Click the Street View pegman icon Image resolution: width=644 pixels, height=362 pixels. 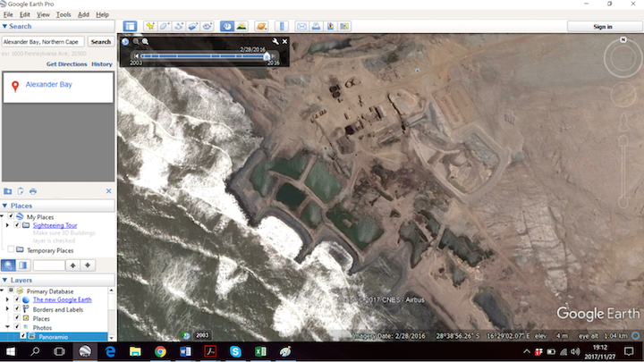[x=623, y=122]
